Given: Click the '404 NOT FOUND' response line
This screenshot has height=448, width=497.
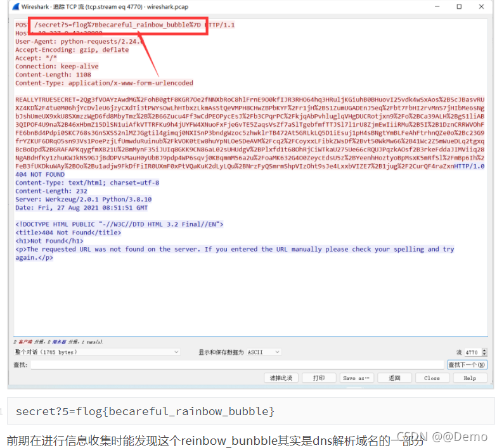Looking at the screenshot, I should [40, 175].
